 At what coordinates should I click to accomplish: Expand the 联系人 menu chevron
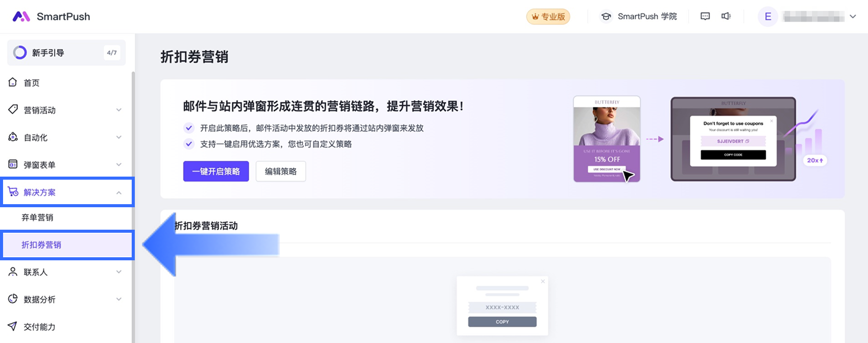(119, 272)
